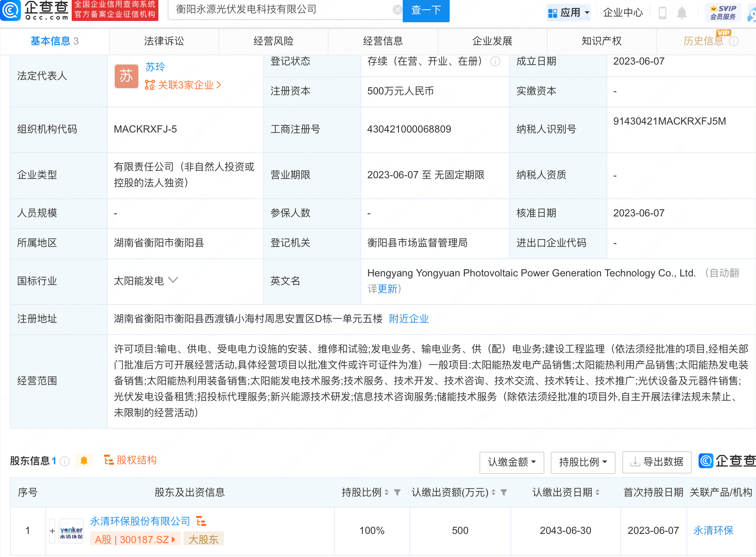Select 500万元人民币 registered capital
The image size is (756, 557).
coord(400,91)
